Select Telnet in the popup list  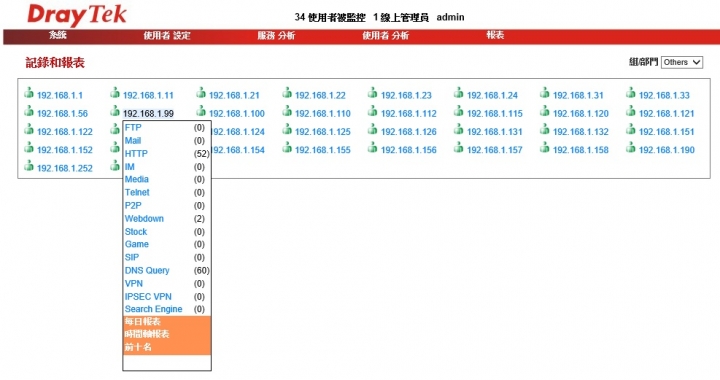[137, 192]
